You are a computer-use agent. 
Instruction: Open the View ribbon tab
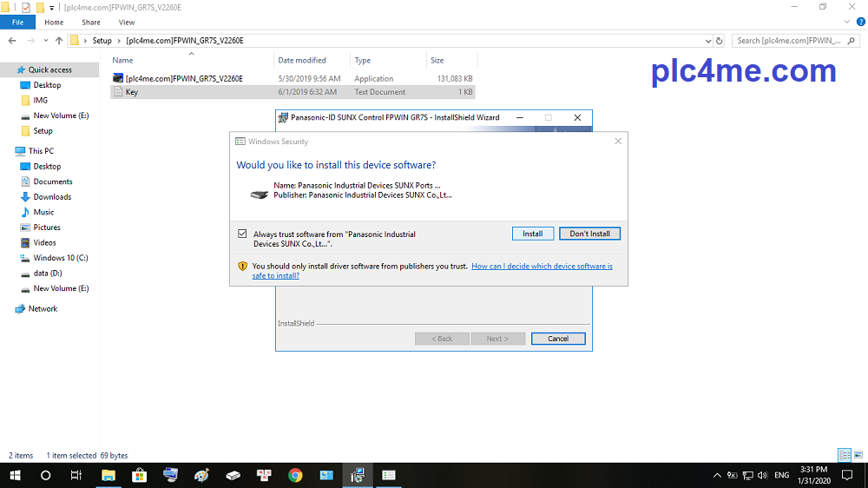127,22
